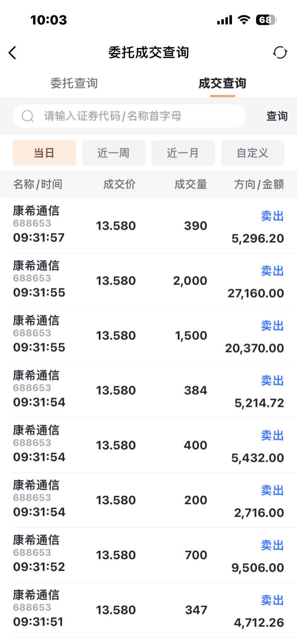Viewport: 297px width, 644px height.
Task: Tap the 成交量 column header
Action: tap(190, 184)
